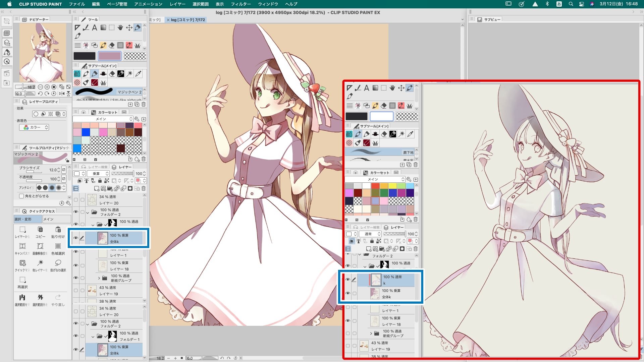644x362 pixels.
Task: Open Spotlight search in the macOS menu bar
Action: (571, 4)
